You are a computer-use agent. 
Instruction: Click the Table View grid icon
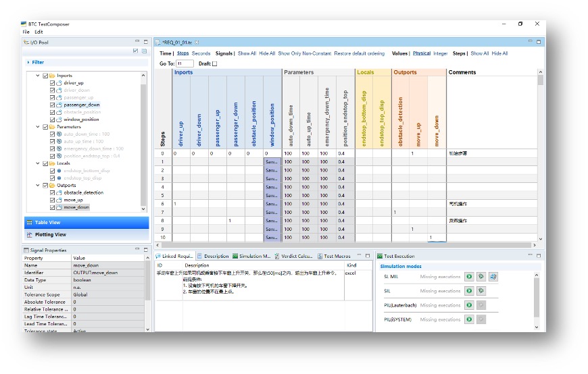pos(29,223)
